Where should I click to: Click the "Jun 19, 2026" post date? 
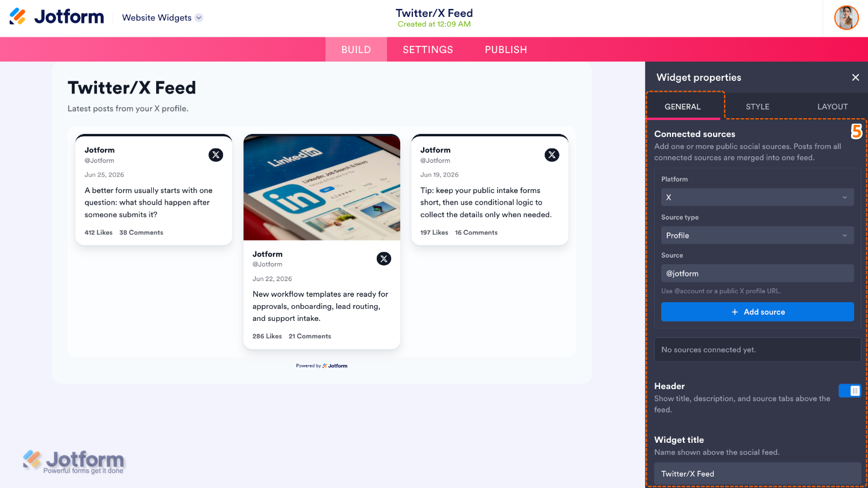click(439, 174)
